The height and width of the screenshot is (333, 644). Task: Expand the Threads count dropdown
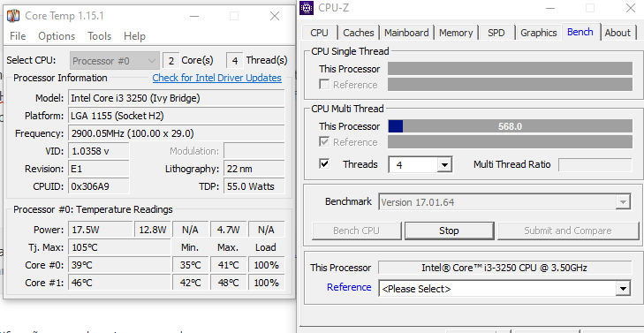(444, 165)
